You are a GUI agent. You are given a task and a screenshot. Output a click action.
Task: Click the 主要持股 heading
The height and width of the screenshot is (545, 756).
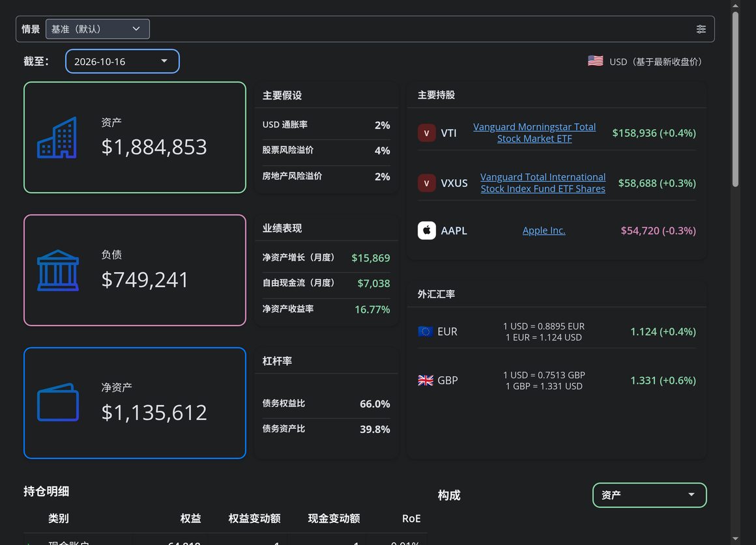point(437,95)
